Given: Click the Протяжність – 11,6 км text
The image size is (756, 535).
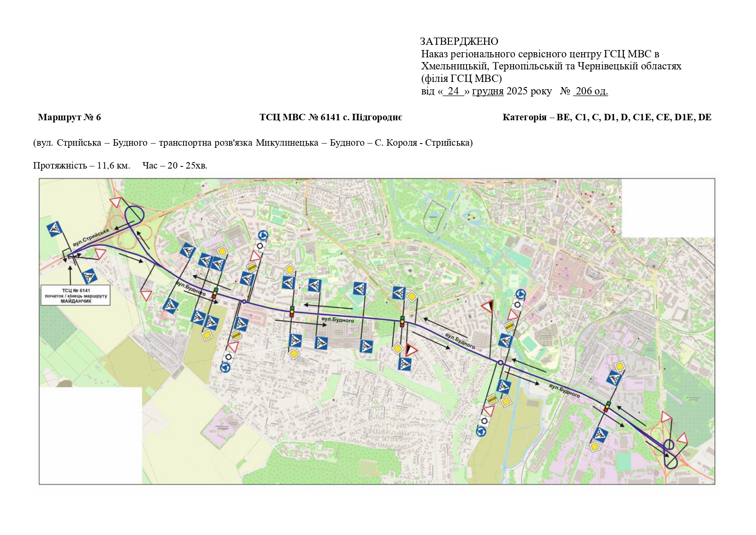Looking at the screenshot, I should tap(81, 166).
